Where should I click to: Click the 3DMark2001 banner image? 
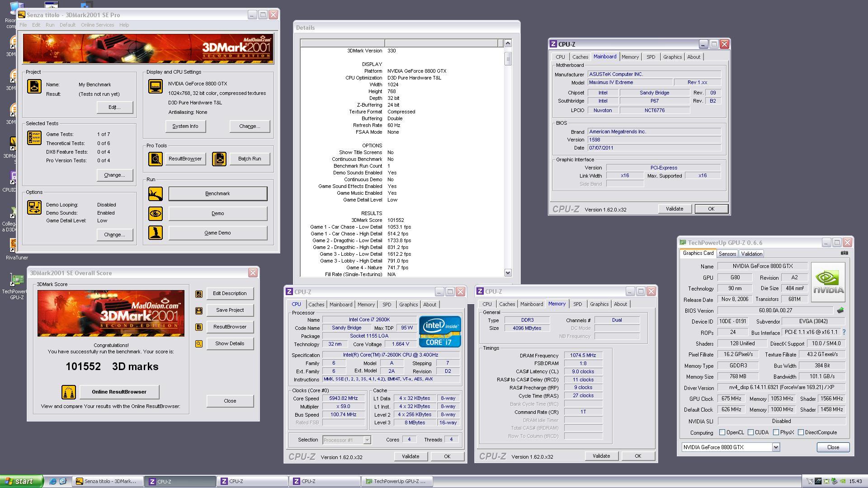(148, 48)
